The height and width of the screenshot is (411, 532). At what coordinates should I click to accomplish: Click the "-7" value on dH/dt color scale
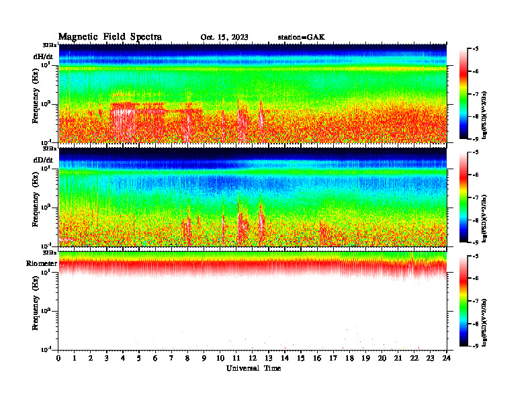coord(476,94)
